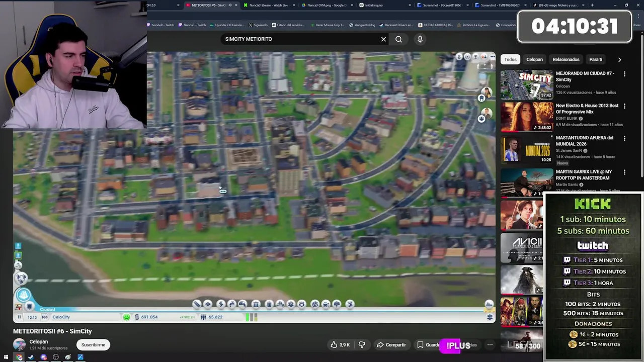Screen dimensions: 644x362
Task: Select the SimCity power tool icon
Action: pyautogui.click(x=221, y=304)
